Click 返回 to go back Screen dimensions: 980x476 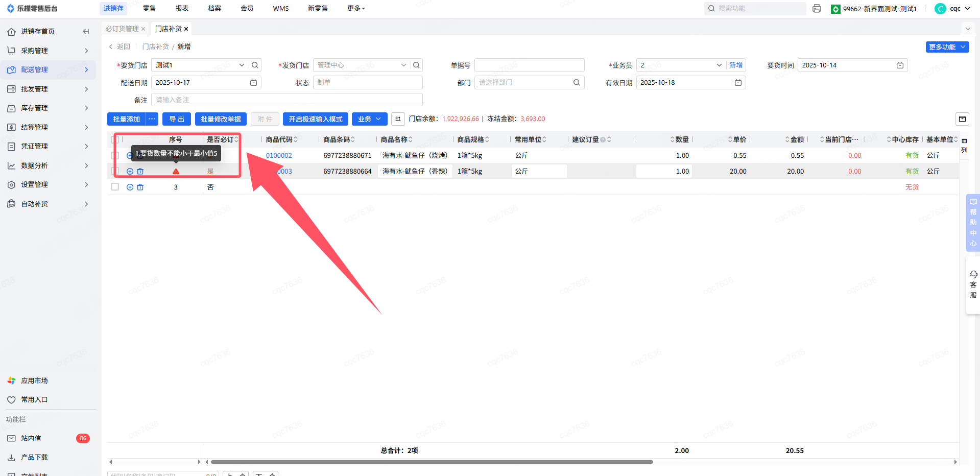pos(119,47)
